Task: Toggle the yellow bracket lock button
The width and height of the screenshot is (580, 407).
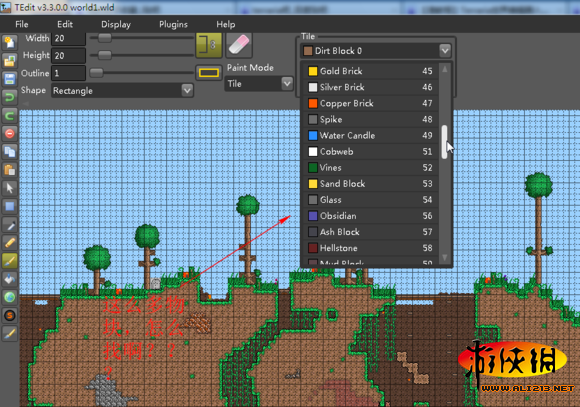Action: (x=209, y=45)
